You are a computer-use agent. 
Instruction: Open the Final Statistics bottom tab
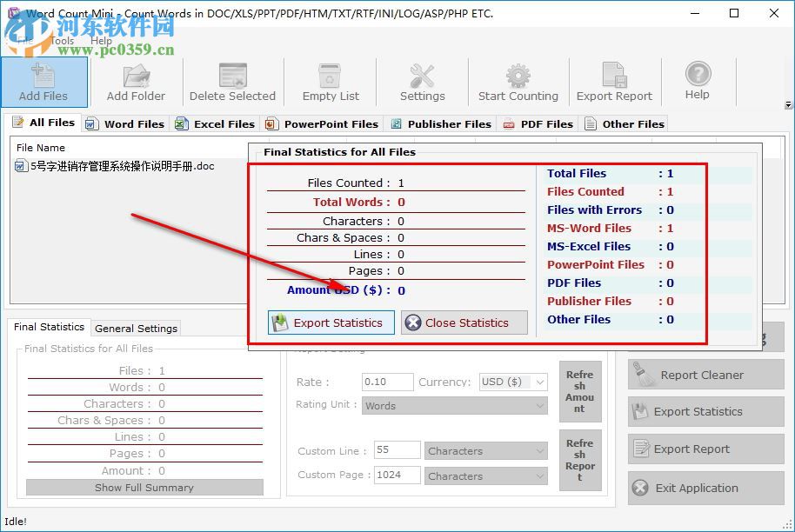click(x=49, y=327)
